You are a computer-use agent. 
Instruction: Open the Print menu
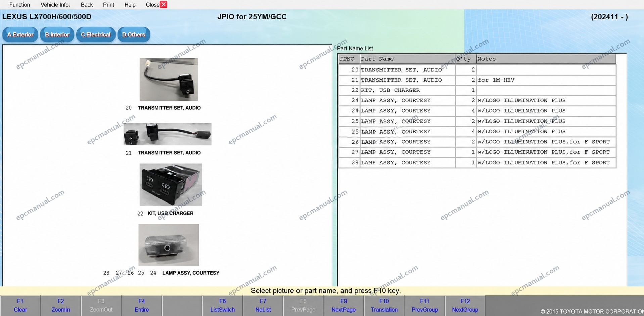point(108,5)
